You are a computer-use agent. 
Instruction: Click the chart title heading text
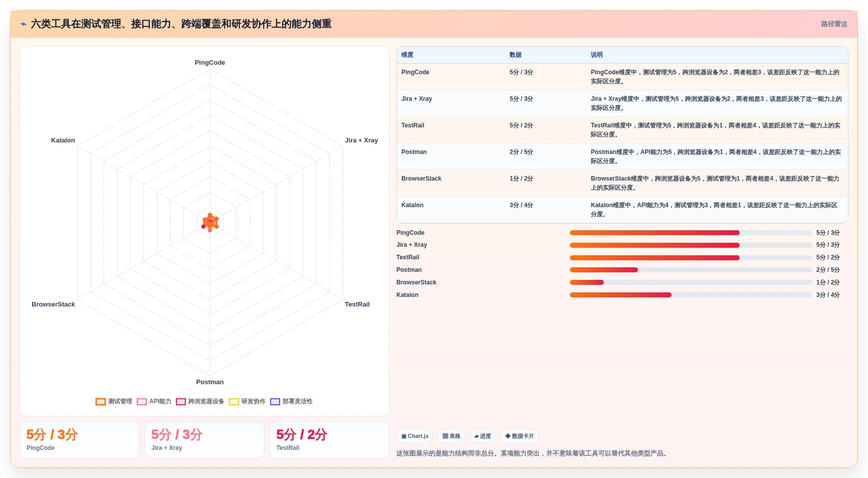(181, 24)
